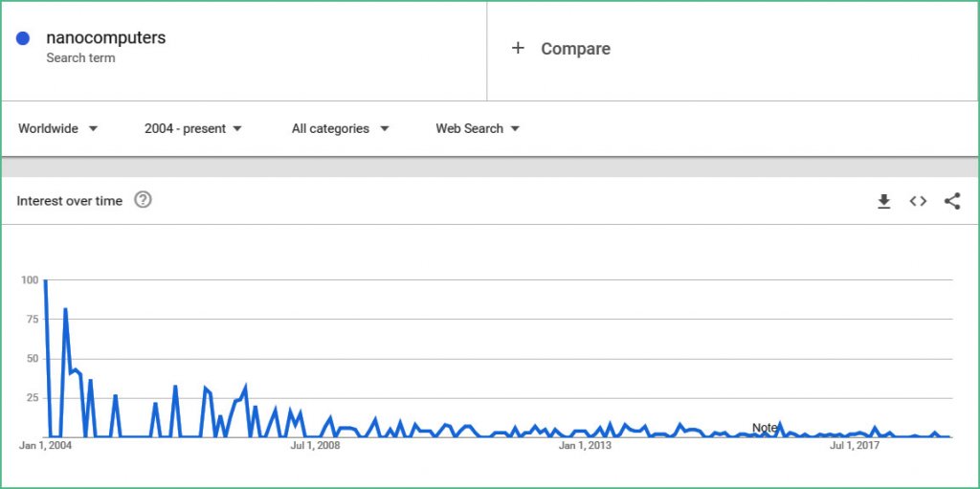Download the Interest over time data
The width and height of the screenshot is (980, 489).
(883, 201)
